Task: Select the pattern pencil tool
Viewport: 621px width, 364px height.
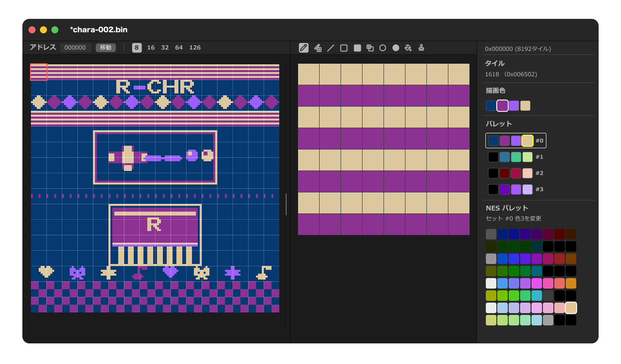Action: [318, 48]
